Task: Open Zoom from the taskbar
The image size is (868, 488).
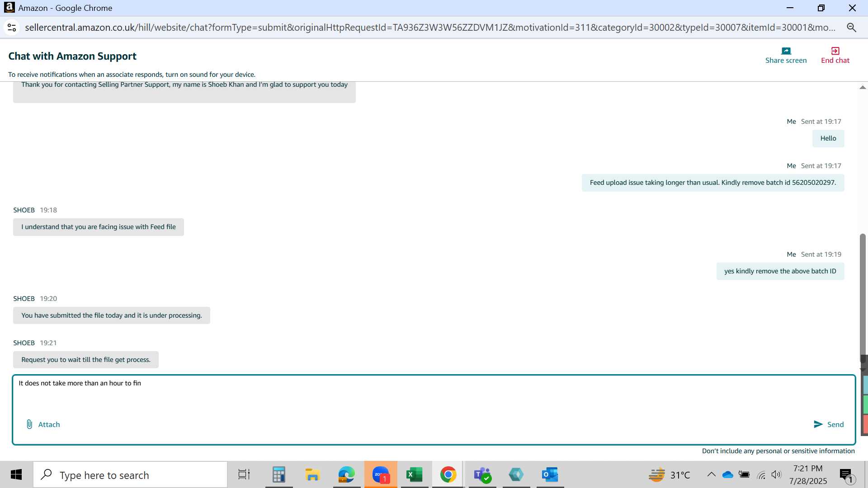Action: (x=381, y=474)
